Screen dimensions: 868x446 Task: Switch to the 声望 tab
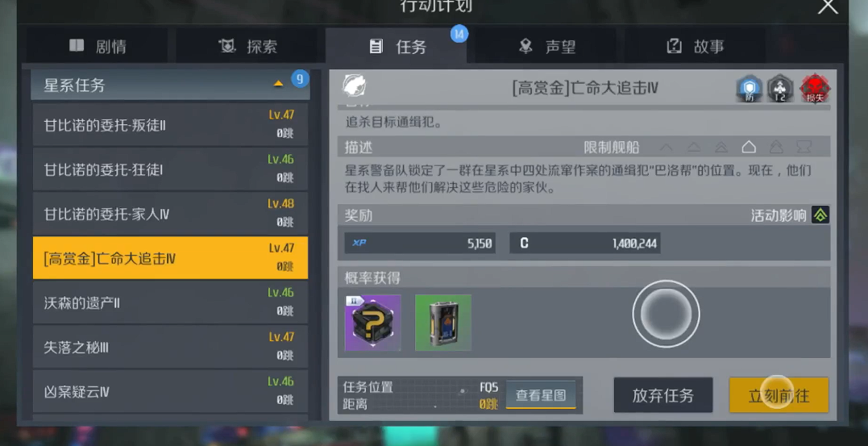(547, 47)
